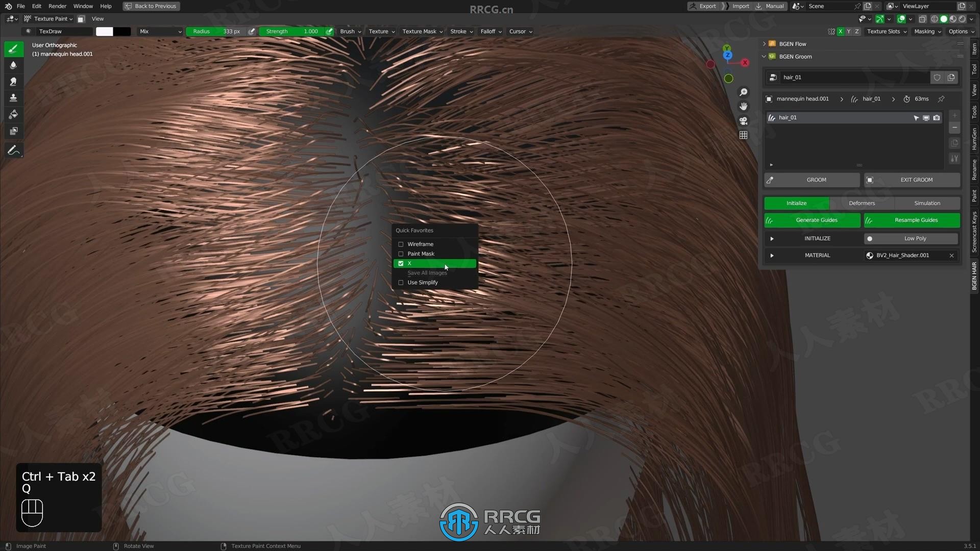
Task: Expand INITIALIZE section triangle
Action: tap(772, 239)
